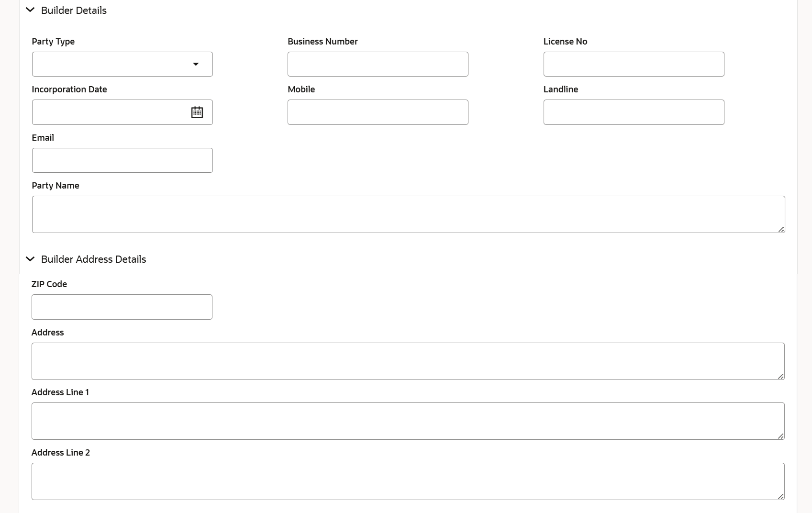Focus the Party Name text area
Screen dimensions: 812x513
click(x=409, y=214)
